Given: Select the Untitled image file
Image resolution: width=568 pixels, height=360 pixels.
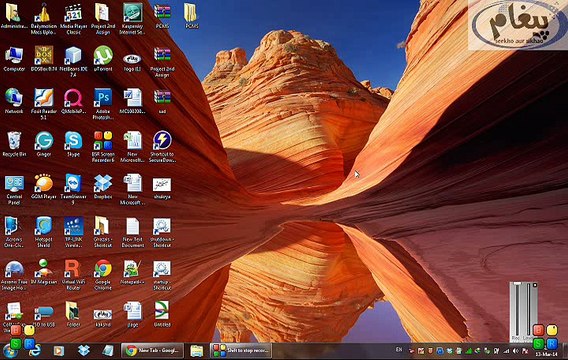Looking at the screenshot, I should click(x=162, y=314).
